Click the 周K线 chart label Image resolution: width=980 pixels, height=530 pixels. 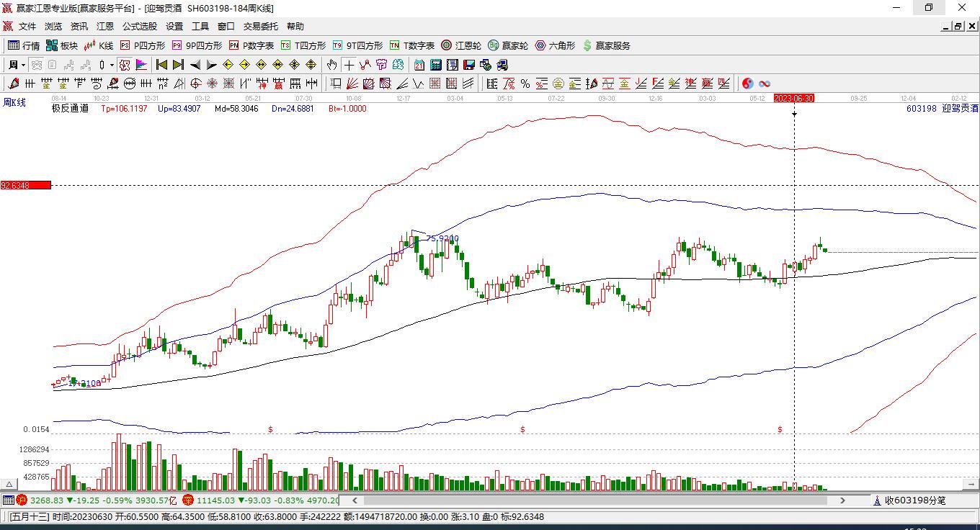tap(14, 102)
